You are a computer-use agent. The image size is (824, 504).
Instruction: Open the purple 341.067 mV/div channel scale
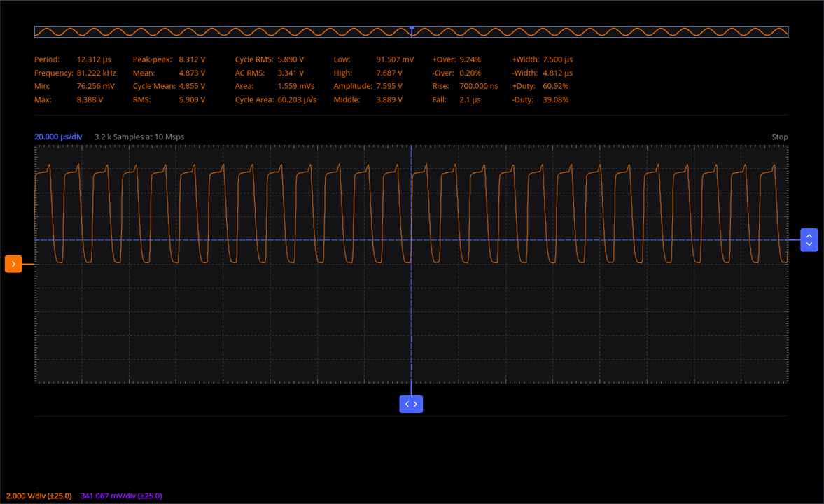(121, 496)
